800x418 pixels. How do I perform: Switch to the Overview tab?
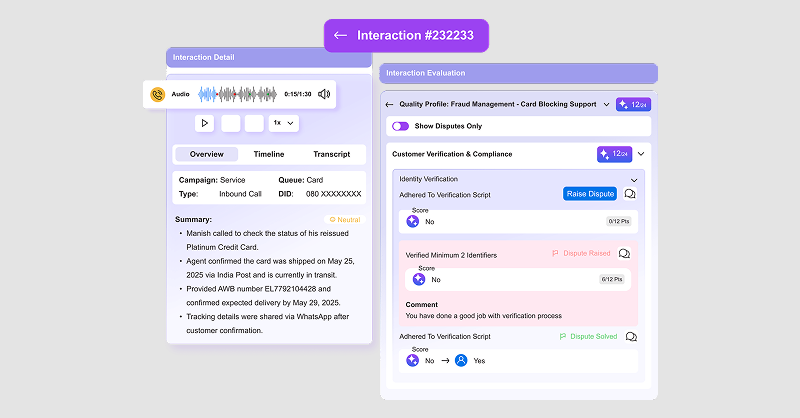pyautogui.click(x=207, y=154)
